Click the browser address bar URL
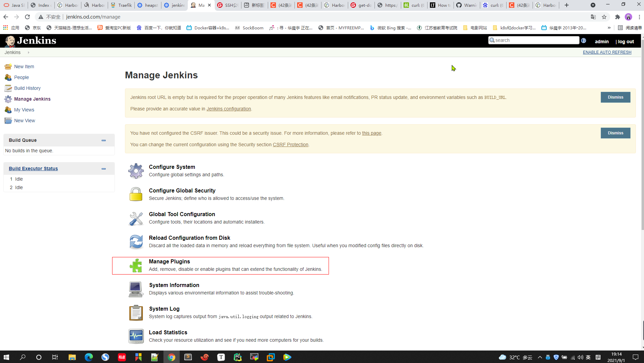The width and height of the screenshot is (644, 363). pos(93,17)
